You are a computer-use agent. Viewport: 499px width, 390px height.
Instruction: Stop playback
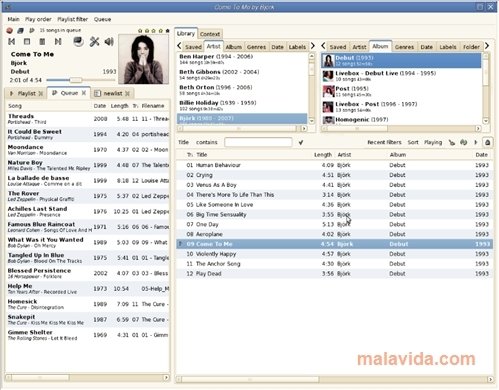coord(27,42)
